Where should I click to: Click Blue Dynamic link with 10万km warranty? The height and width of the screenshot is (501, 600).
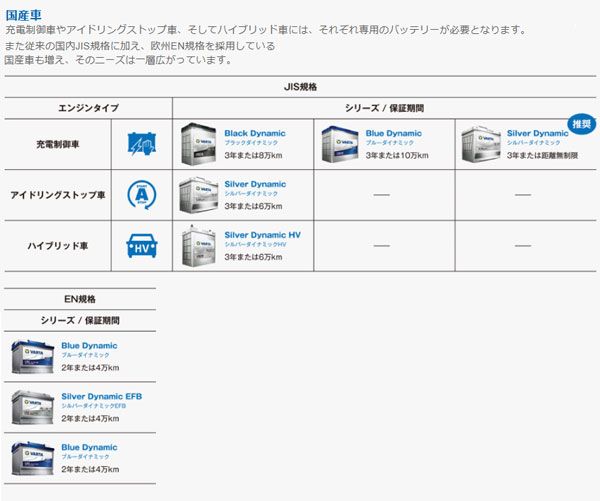[393, 133]
